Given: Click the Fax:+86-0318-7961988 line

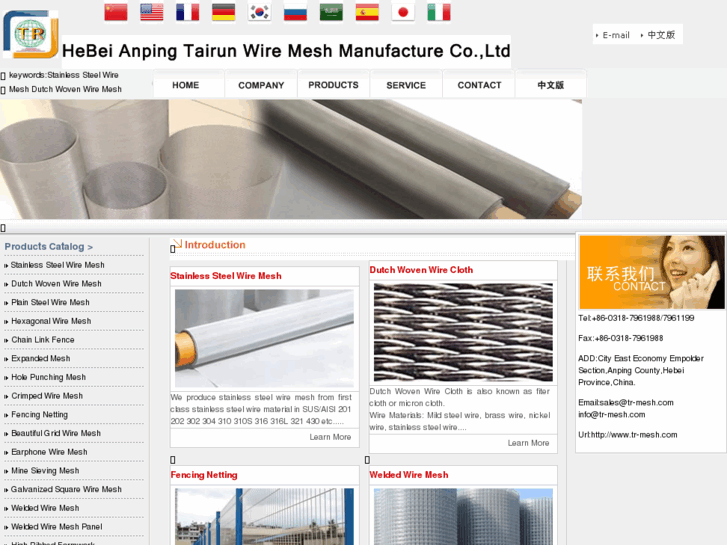Looking at the screenshot, I should point(620,338).
